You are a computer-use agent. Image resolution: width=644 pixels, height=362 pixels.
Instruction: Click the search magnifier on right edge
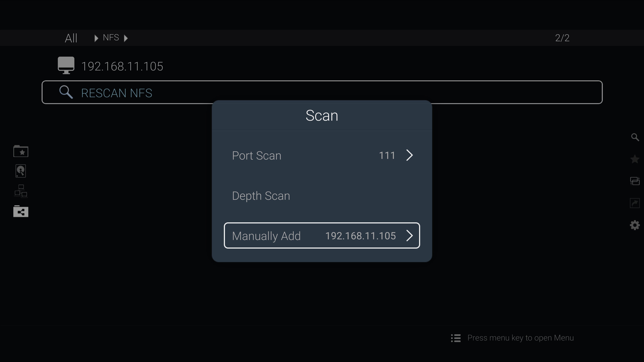635,137
